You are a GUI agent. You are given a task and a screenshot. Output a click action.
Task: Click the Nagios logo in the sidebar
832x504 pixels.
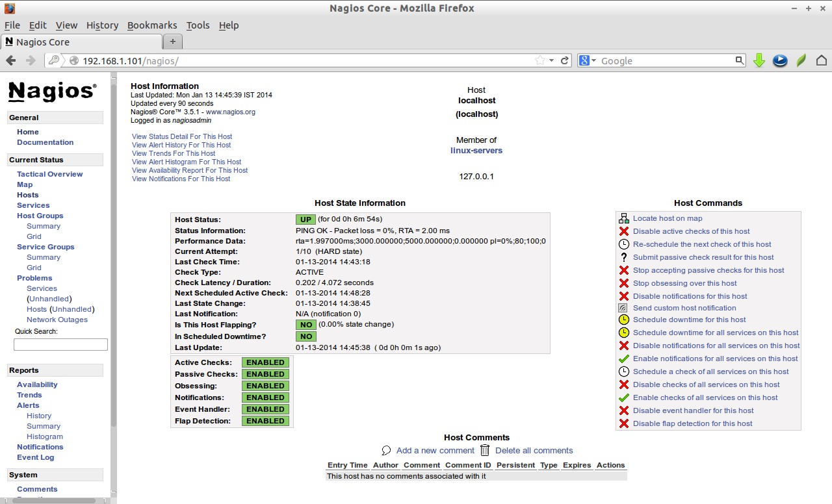pyautogui.click(x=53, y=92)
